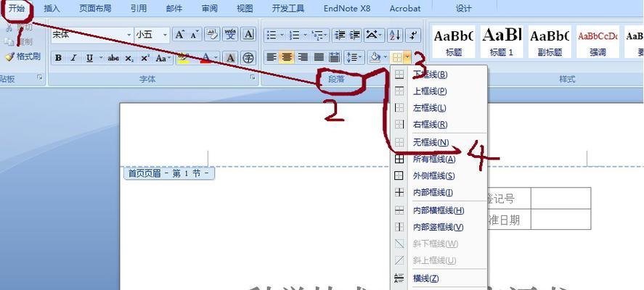Screen dimensions: 644x290
Task: Open the font color dropdown arrow
Action: (216, 58)
